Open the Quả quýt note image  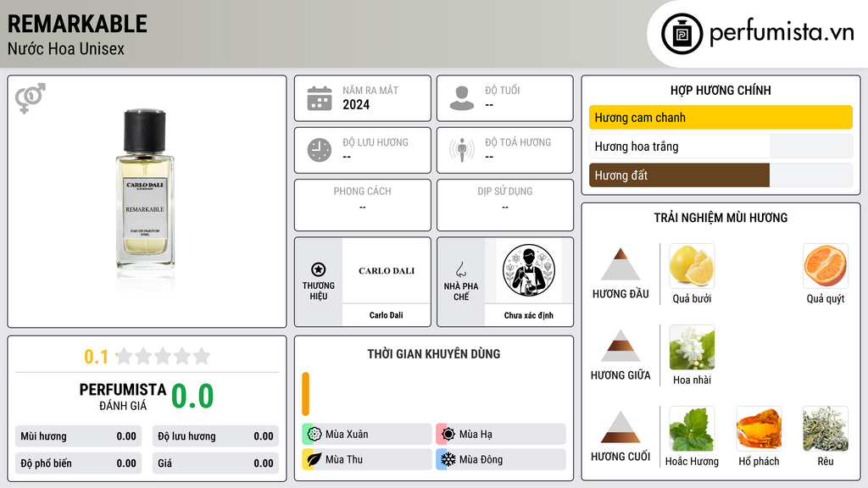[x=826, y=265]
